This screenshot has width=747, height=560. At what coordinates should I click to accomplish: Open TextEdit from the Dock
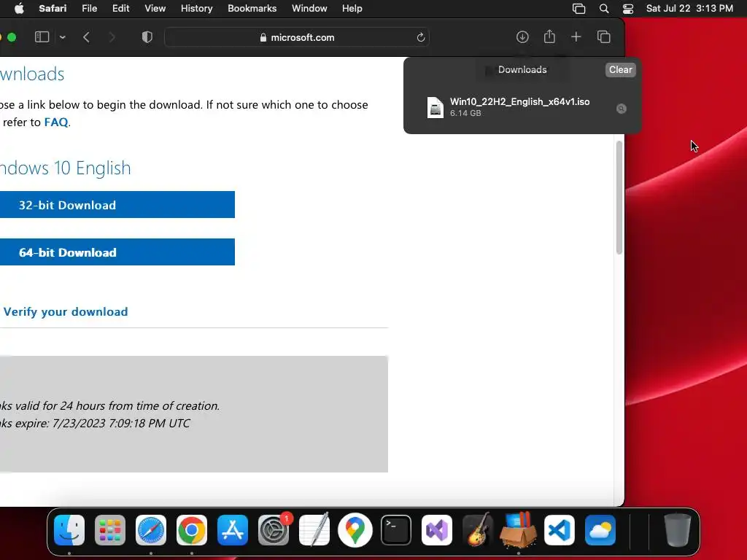(314, 529)
